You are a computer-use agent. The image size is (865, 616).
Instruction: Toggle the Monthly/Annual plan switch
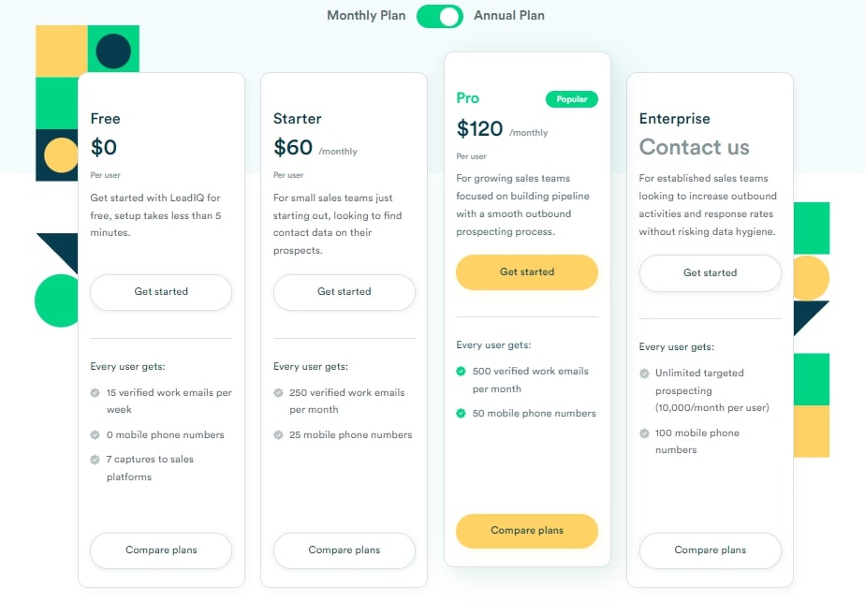coord(440,16)
